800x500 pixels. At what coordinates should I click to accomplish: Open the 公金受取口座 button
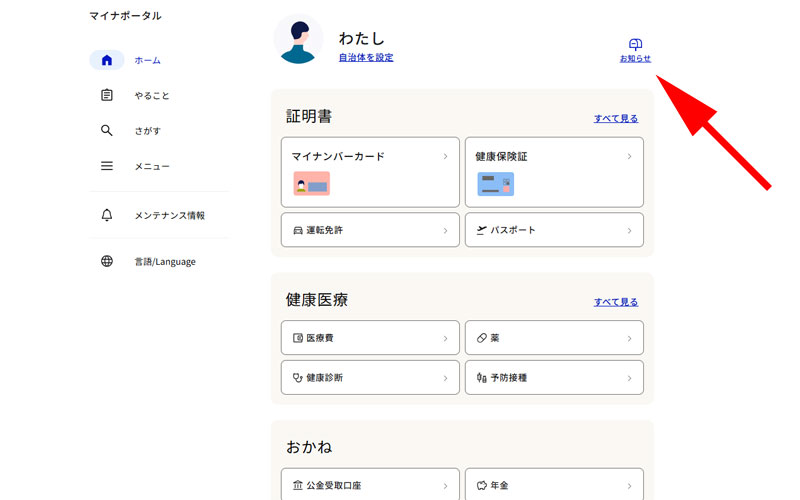[370, 484]
